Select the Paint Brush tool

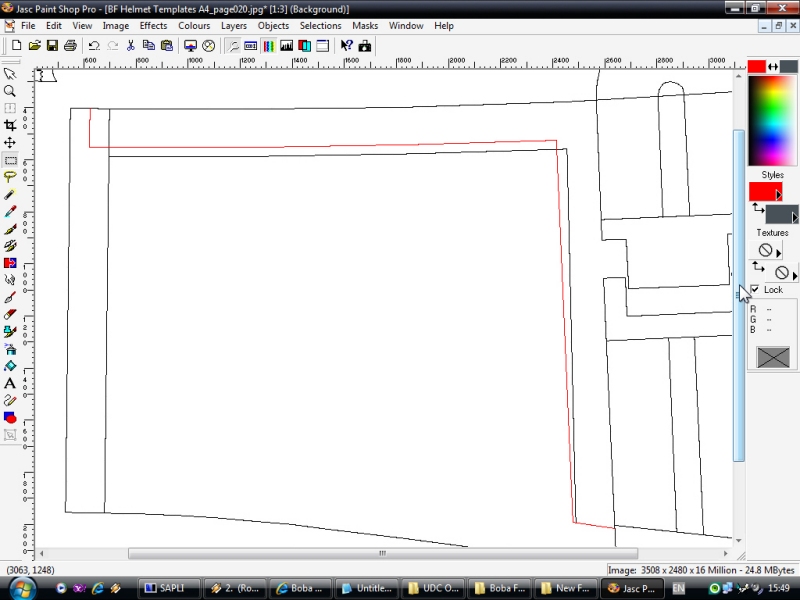[x=10, y=229]
